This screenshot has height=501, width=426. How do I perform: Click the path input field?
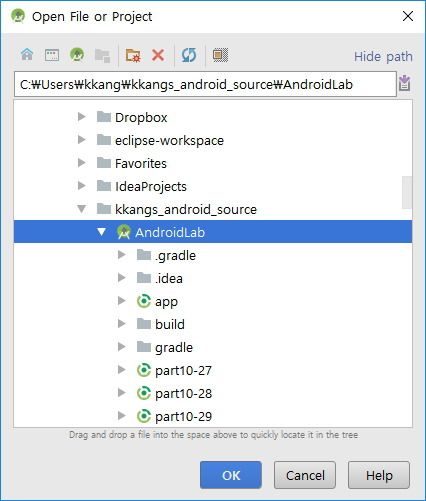coord(205,84)
